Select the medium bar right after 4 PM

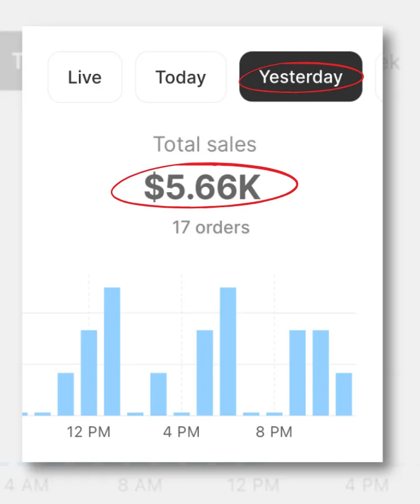[205, 372]
